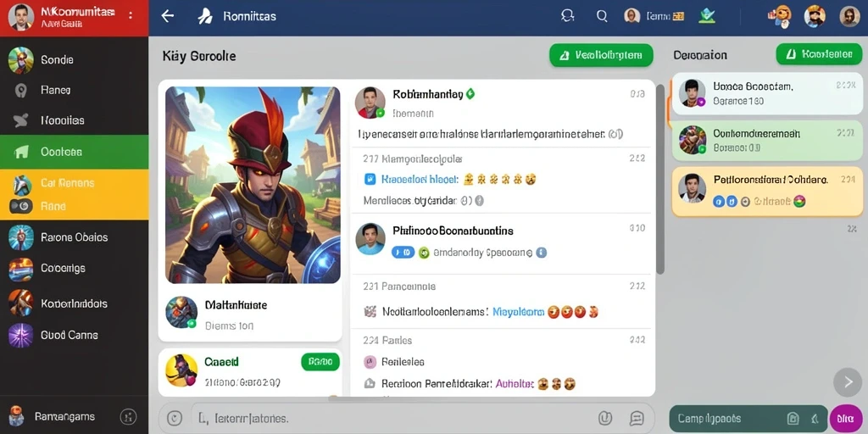Image resolution: width=868 pixels, height=434 pixels.
Task: Click the Kooerlnridois game icon in sidebar
Action: click(21, 303)
